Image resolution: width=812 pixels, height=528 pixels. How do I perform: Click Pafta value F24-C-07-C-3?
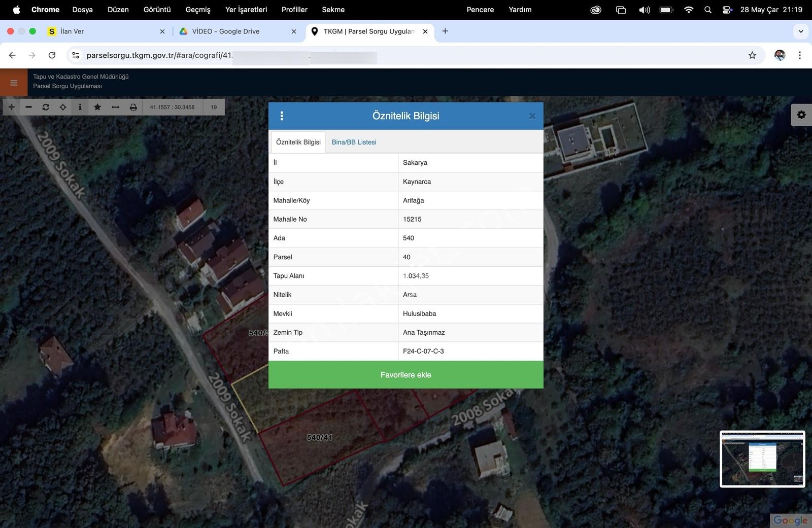[470, 351]
